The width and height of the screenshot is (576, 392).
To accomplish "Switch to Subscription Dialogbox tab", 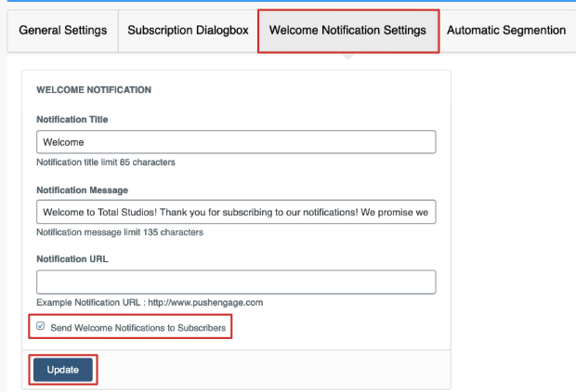I will (x=188, y=31).
